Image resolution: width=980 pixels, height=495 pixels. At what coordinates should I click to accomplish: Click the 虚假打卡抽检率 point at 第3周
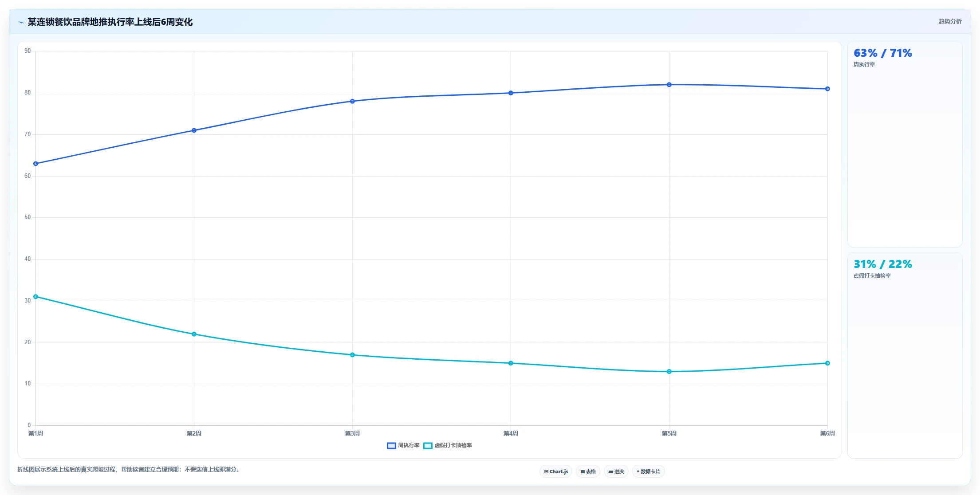pos(352,355)
